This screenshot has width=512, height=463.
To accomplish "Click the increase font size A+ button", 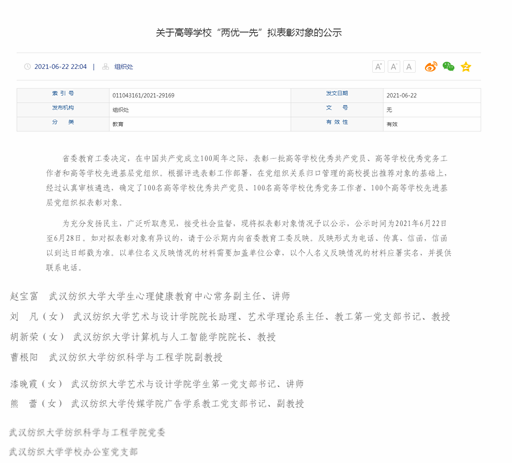I will [378, 67].
